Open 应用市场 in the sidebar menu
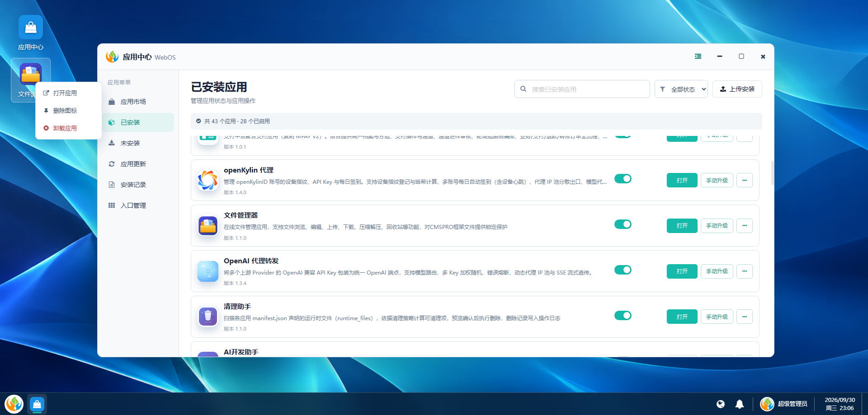Viewport: 868px width, 415px height. pos(138,102)
